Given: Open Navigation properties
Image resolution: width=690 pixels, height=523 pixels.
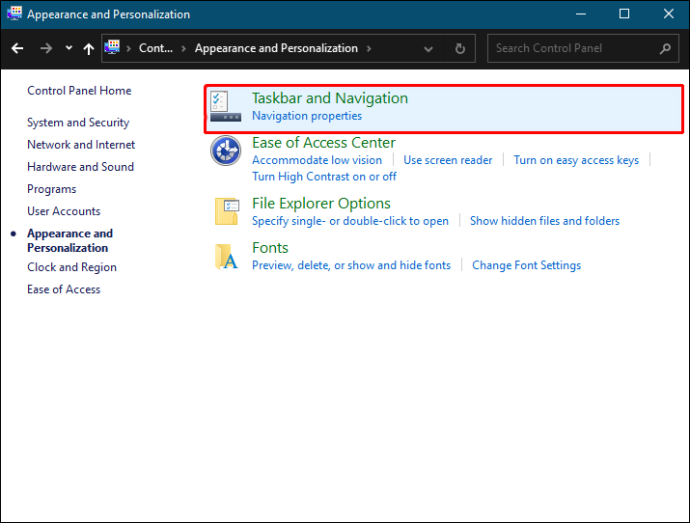Looking at the screenshot, I should (x=307, y=116).
